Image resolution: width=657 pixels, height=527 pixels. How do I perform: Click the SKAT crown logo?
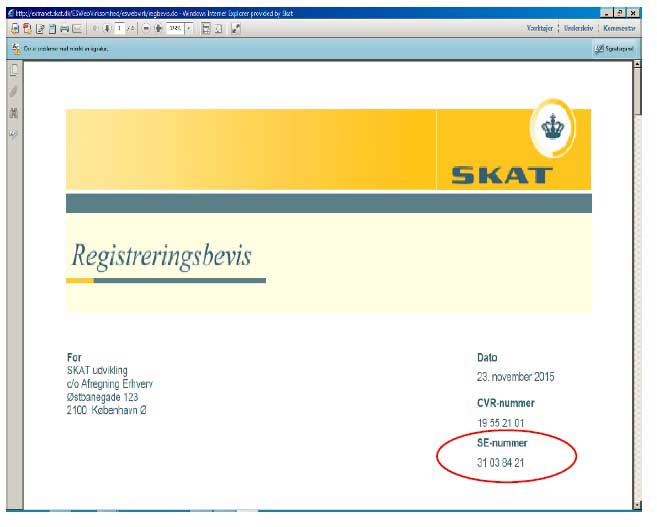point(553,128)
